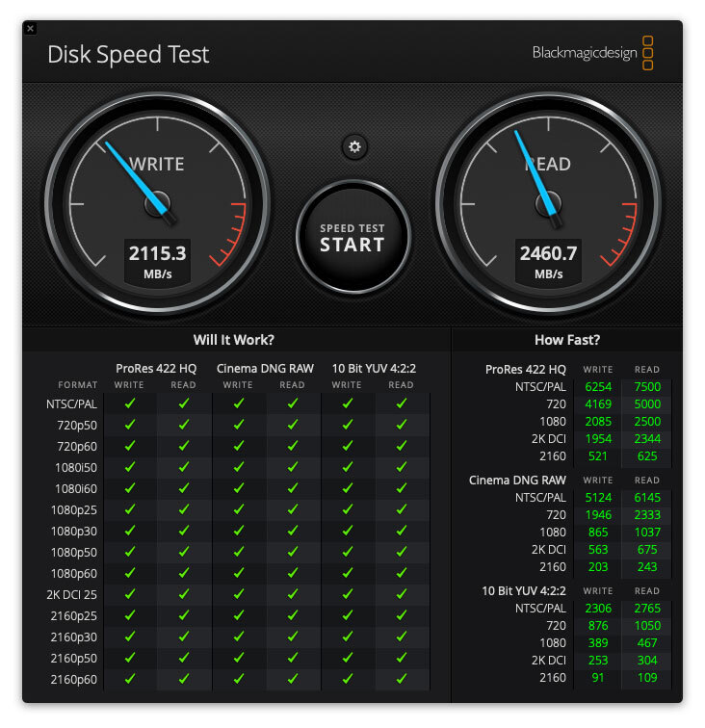Click the FORMAT column header
Viewport: 705px width, 728px height.
tap(78, 385)
